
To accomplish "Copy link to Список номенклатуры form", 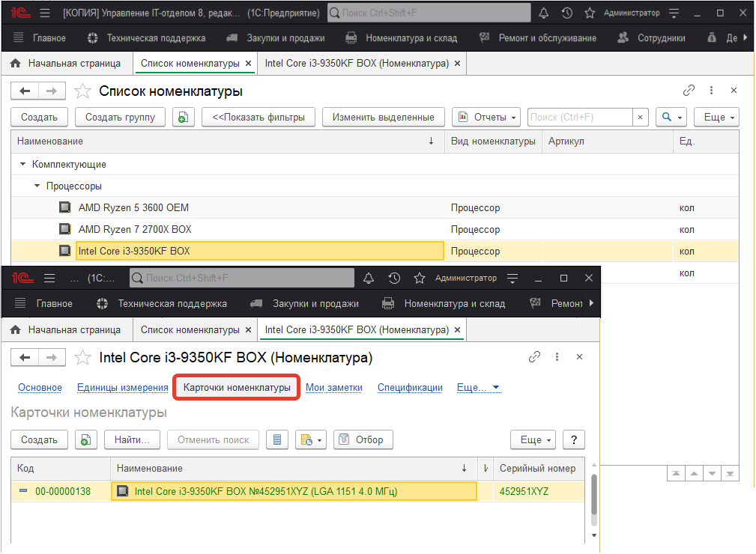I will 689,91.
